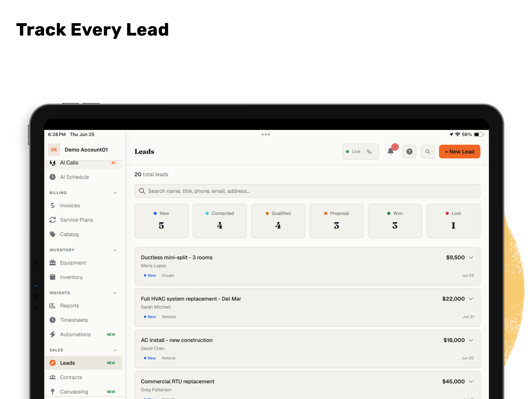532x399 pixels.
Task: Open the Timesheets page
Action: click(83, 320)
